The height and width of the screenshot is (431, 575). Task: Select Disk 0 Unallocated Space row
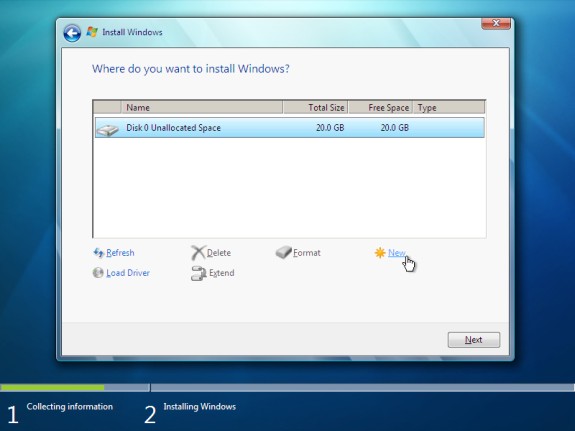coord(289,128)
